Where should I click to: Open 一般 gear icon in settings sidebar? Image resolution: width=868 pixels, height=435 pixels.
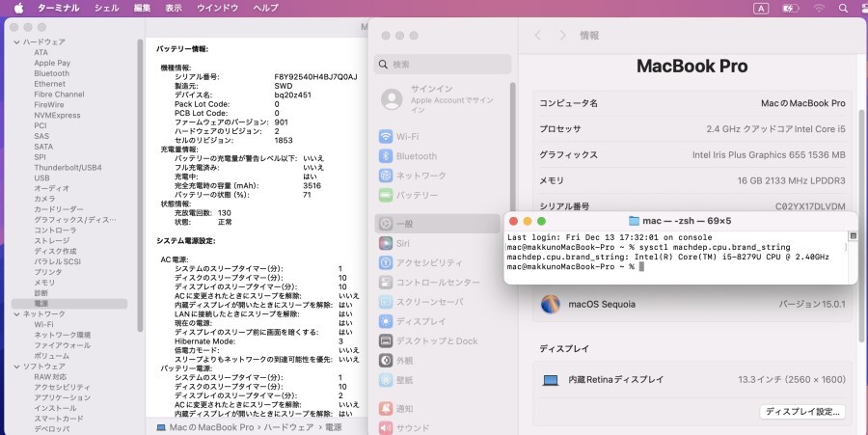click(386, 224)
